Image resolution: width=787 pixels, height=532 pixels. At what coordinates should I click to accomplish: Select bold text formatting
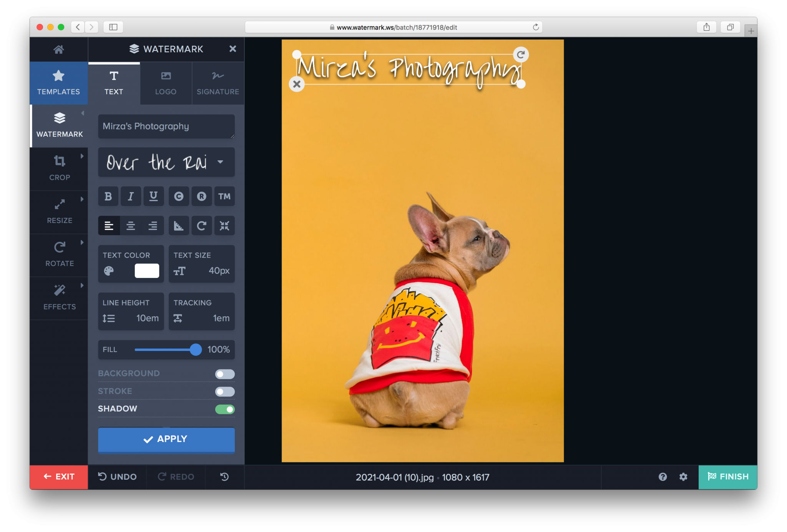click(108, 196)
